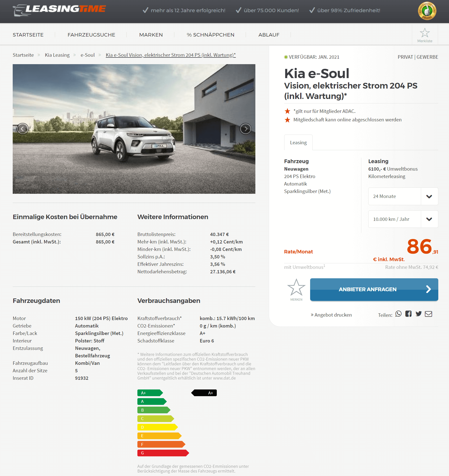Click the '6100,- € Umweltbonus' text

(x=393, y=169)
